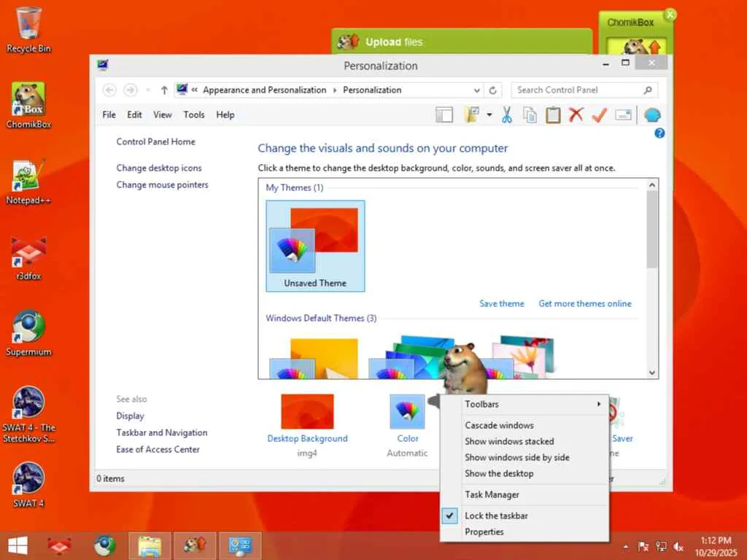The image size is (747, 560).
Task: Open the Tools menu
Action: (x=194, y=114)
